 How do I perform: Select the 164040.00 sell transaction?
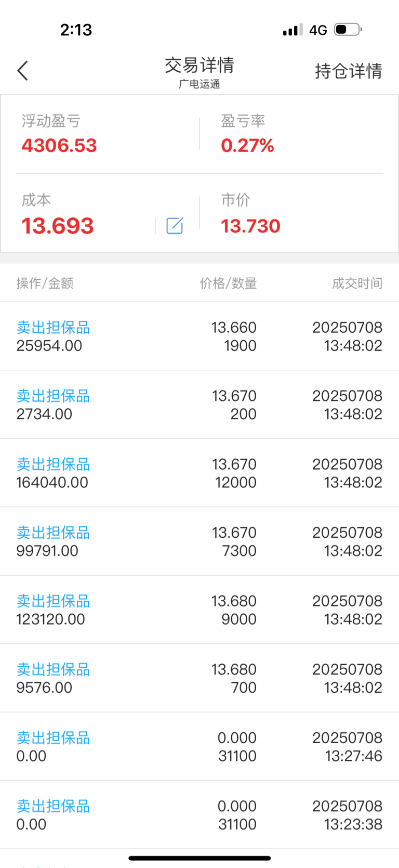199,473
